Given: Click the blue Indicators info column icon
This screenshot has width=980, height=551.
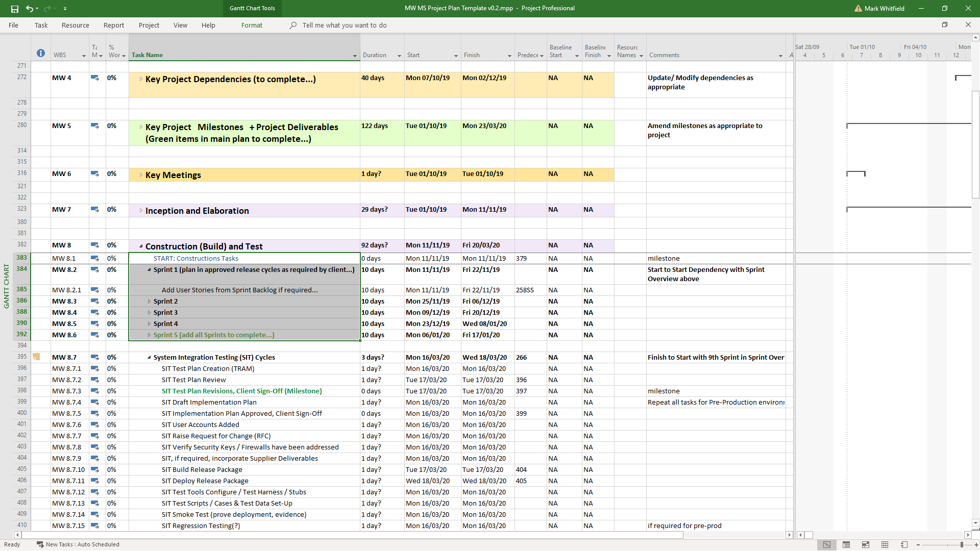Looking at the screenshot, I should point(41,54).
